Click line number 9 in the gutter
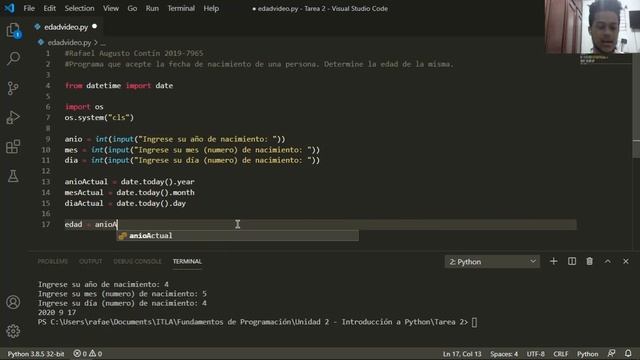Screen dimensions: 640x360 click(x=48, y=139)
